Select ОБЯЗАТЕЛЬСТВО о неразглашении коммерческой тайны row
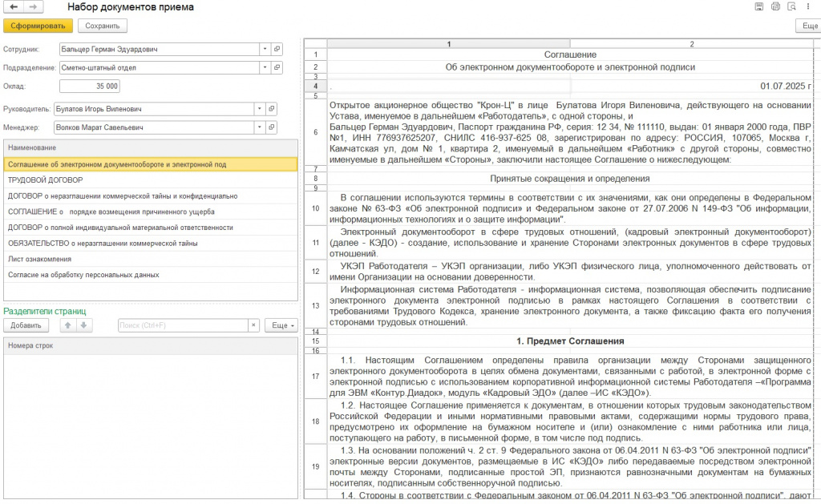 point(151,243)
